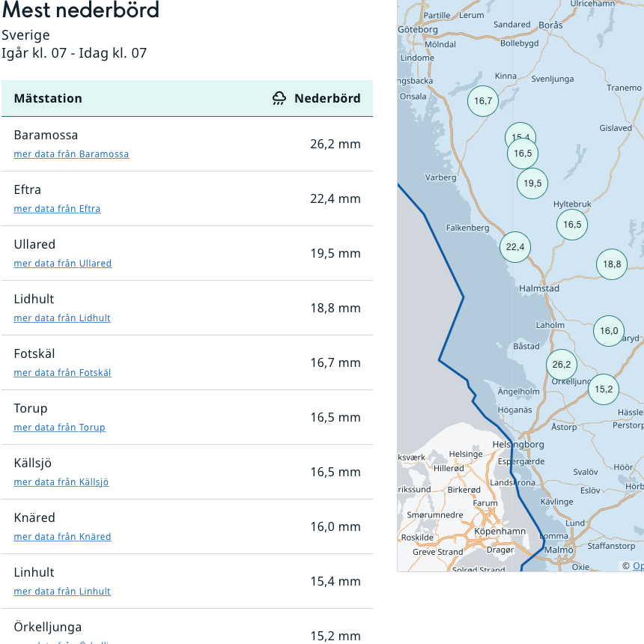Screen dimensions: 644x644
Task: Open more data from Ullared link
Action: pyautogui.click(x=63, y=264)
